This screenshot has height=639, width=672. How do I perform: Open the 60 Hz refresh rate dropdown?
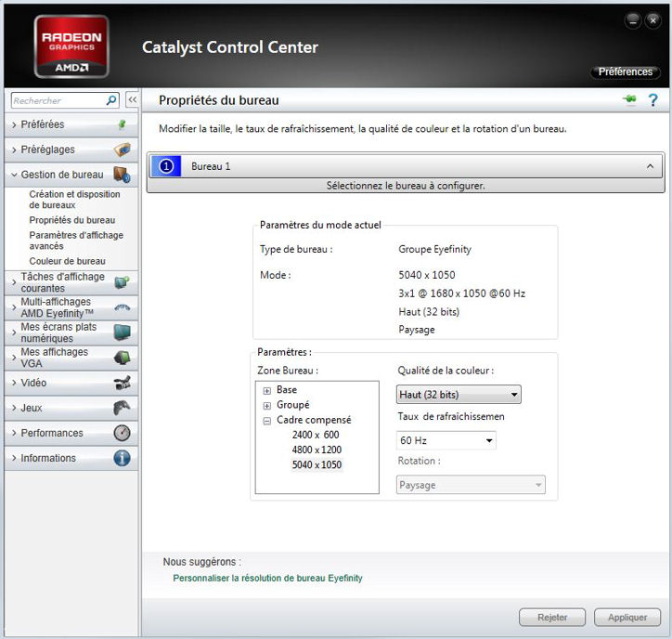[446, 440]
